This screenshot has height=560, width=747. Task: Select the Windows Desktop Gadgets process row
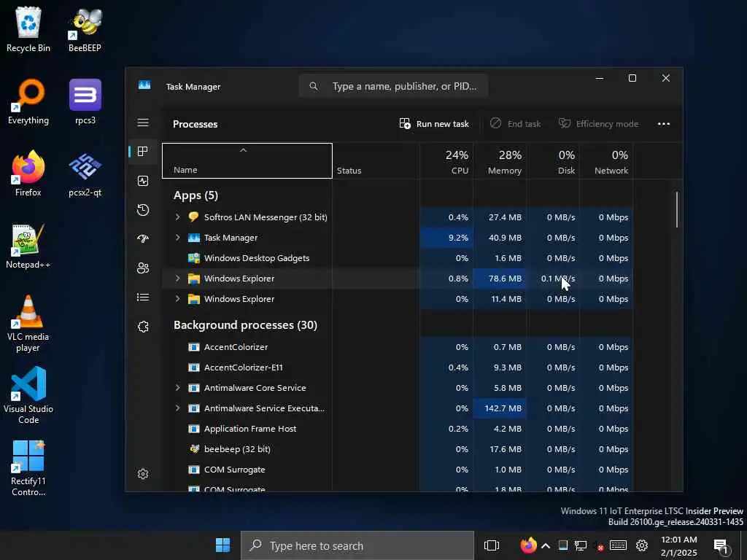coord(398,258)
